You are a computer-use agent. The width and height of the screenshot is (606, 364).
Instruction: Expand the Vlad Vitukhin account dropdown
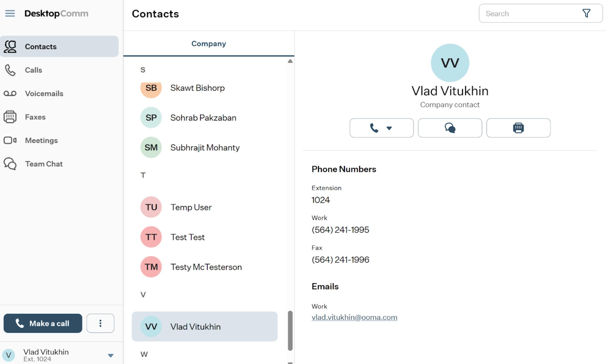point(110,355)
